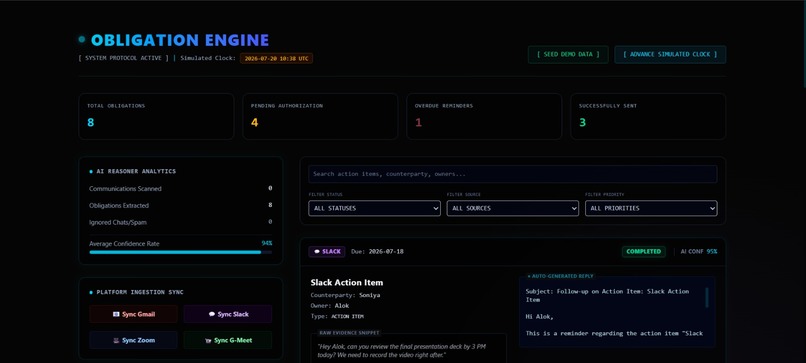Viewport: 806px width, 363px height.
Task: Click the Communications Scanned row
Action: click(x=180, y=189)
